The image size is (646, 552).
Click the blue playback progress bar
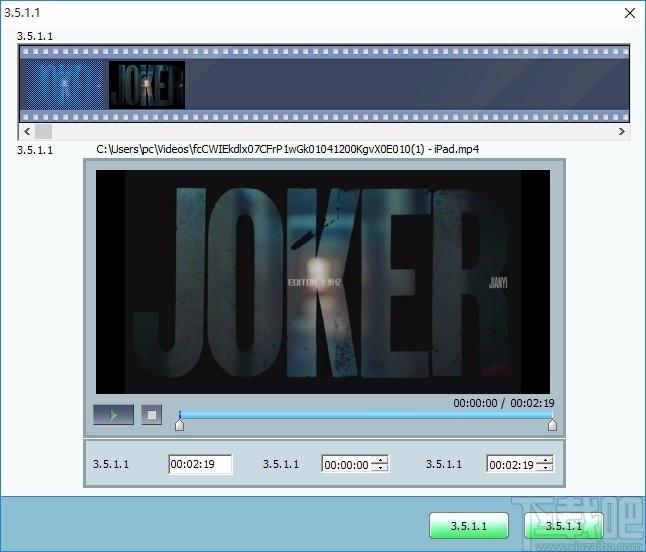coord(366,414)
